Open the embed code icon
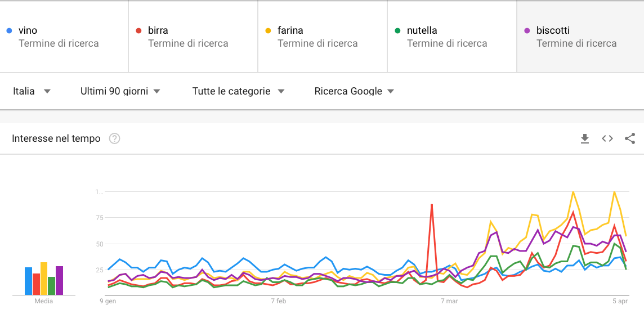Screen dimensions: 644x314 point(607,138)
